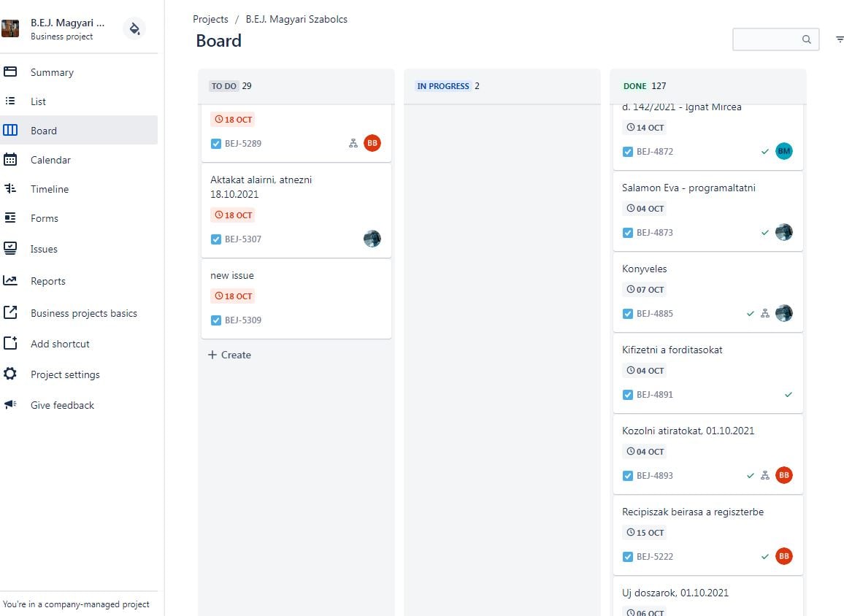Open Calendar in the sidebar
The image size is (844, 616).
click(79, 160)
